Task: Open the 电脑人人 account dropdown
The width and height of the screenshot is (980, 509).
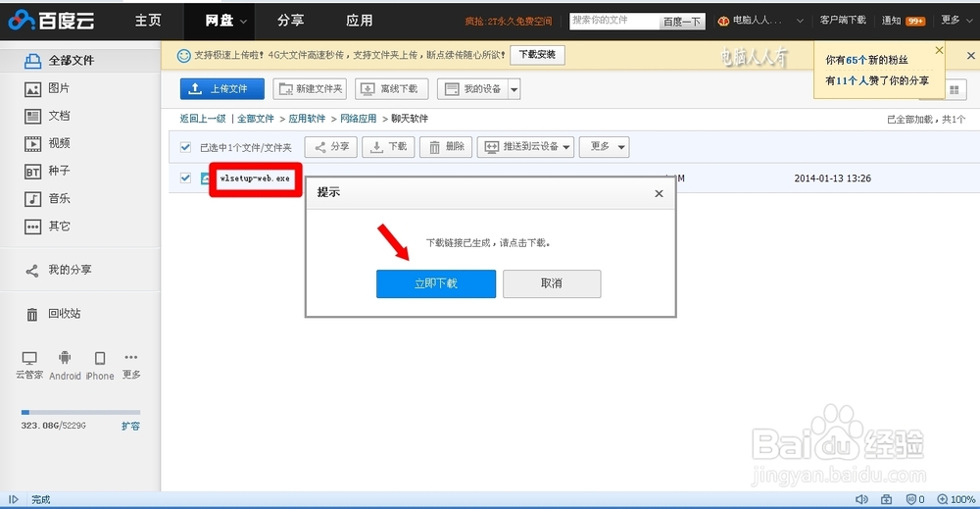Action: [760, 21]
